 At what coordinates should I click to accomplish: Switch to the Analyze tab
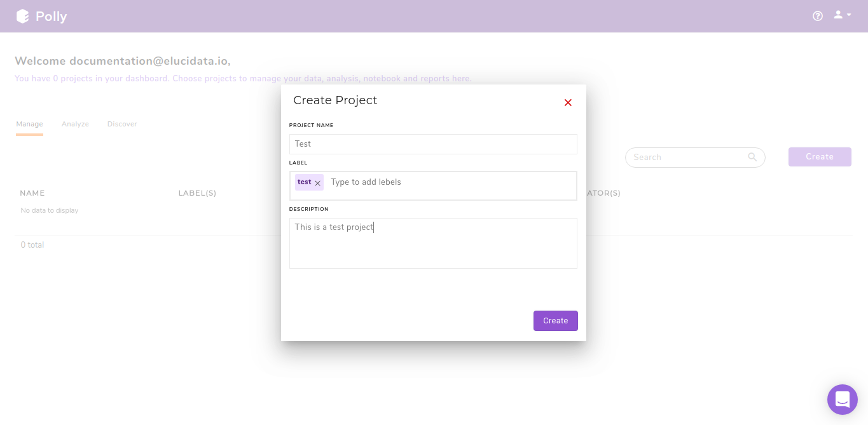point(75,124)
